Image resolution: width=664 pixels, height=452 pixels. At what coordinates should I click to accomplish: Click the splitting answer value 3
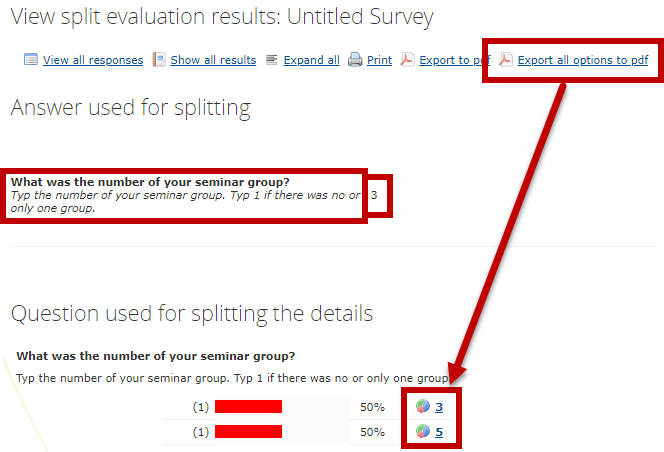[x=374, y=195]
